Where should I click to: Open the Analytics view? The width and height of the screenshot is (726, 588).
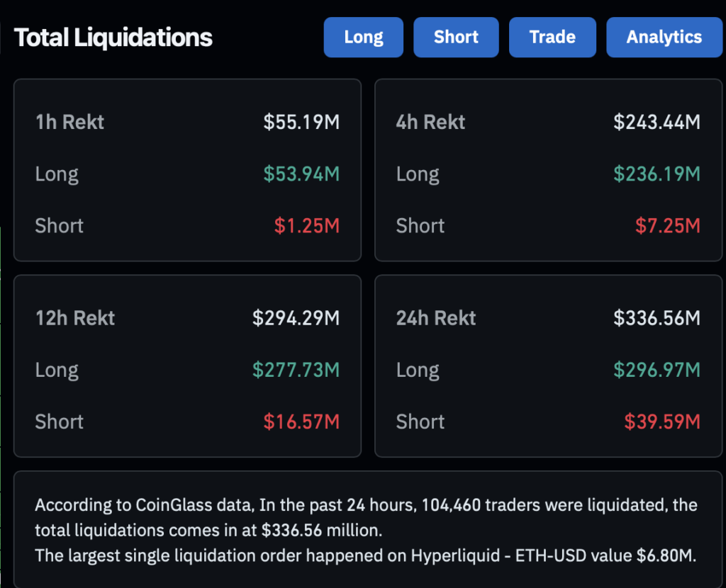coord(664,37)
